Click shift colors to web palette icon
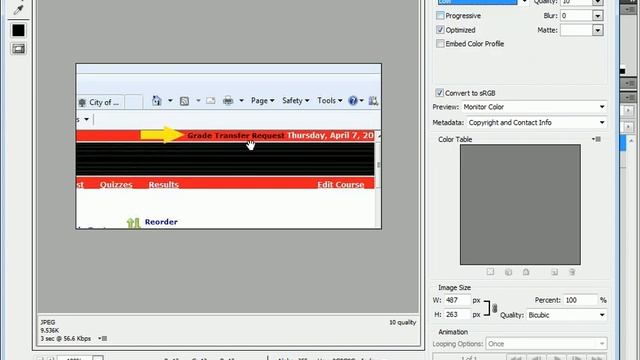Screen dimensions: 640x360 tap(508, 272)
